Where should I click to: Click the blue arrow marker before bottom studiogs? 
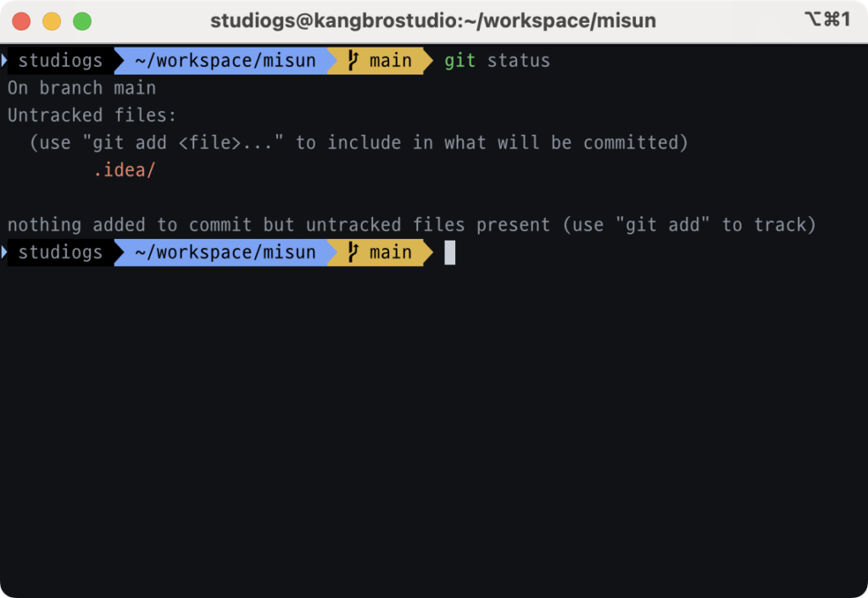[x=4, y=252]
